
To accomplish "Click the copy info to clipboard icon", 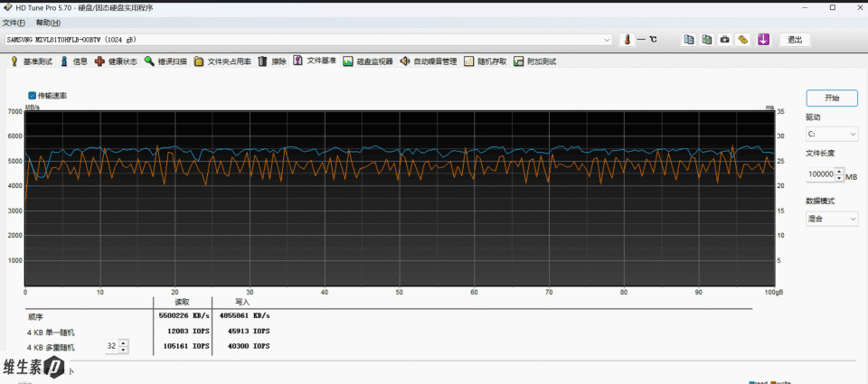I will [689, 40].
